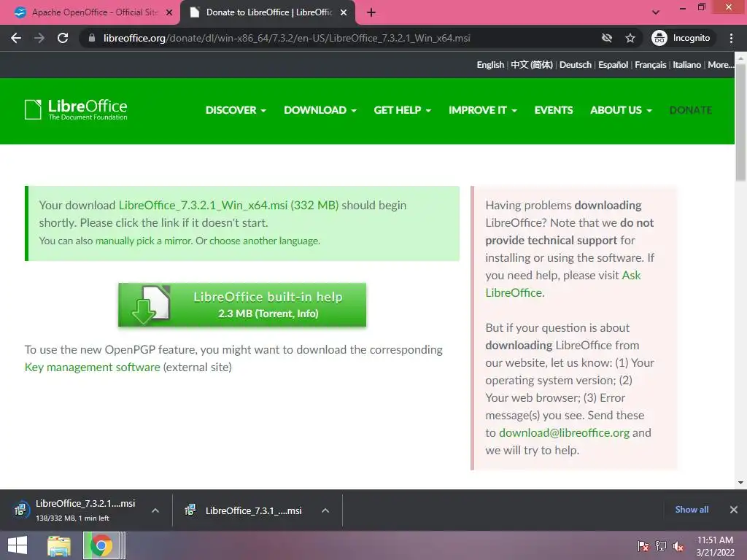747x560 pixels.
Task: Open the completed LibreOffice_7.3.1 msi download
Action: (x=253, y=510)
